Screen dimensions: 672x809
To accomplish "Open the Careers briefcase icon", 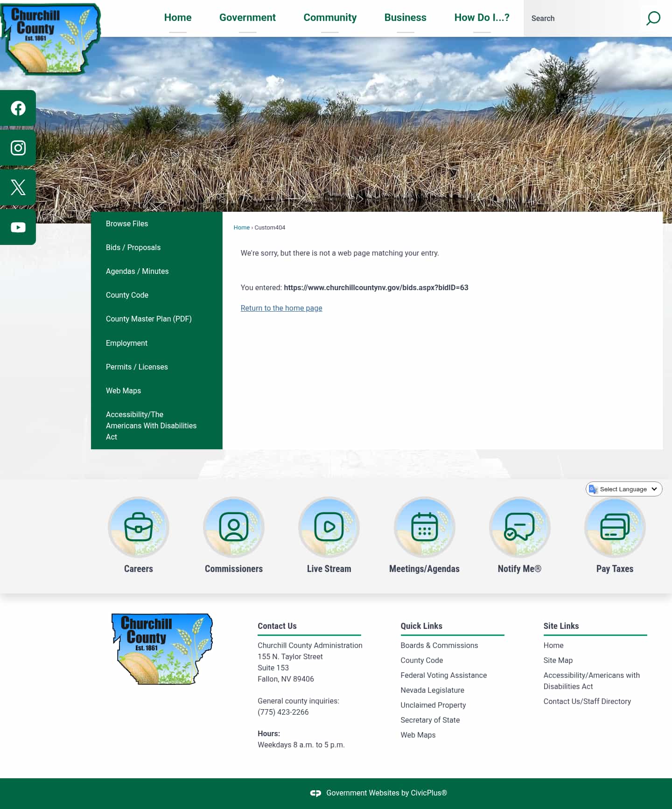I will 139,527.
